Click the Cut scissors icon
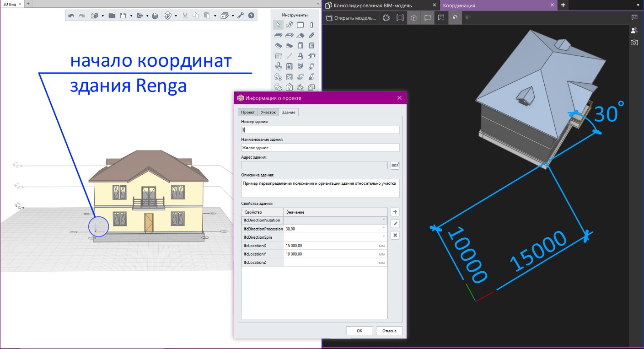 (185, 16)
